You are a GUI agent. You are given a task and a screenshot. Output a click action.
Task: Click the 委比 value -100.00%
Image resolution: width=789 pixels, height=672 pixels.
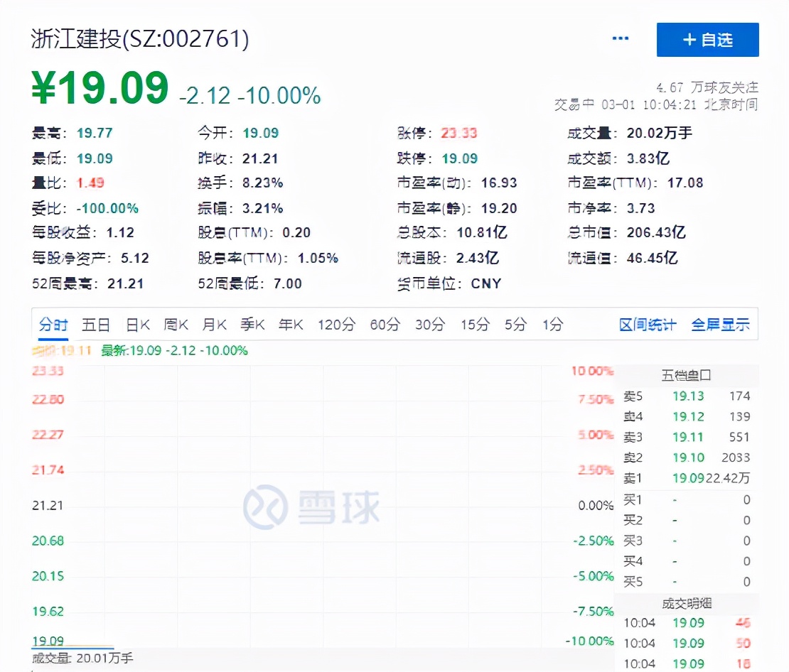point(107,209)
